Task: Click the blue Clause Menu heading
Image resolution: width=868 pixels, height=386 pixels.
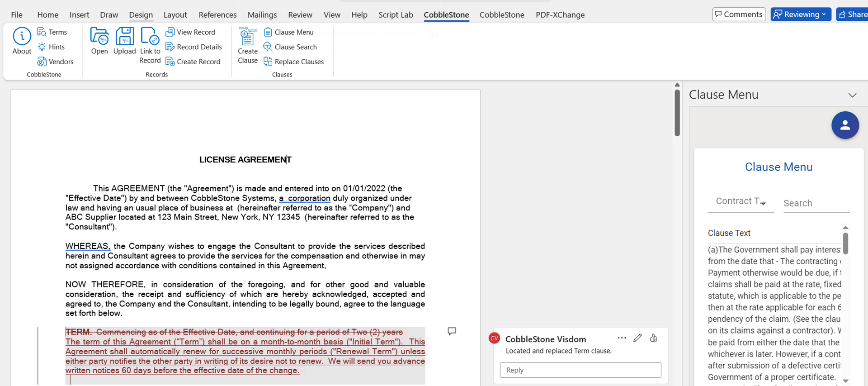Action: point(778,167)
